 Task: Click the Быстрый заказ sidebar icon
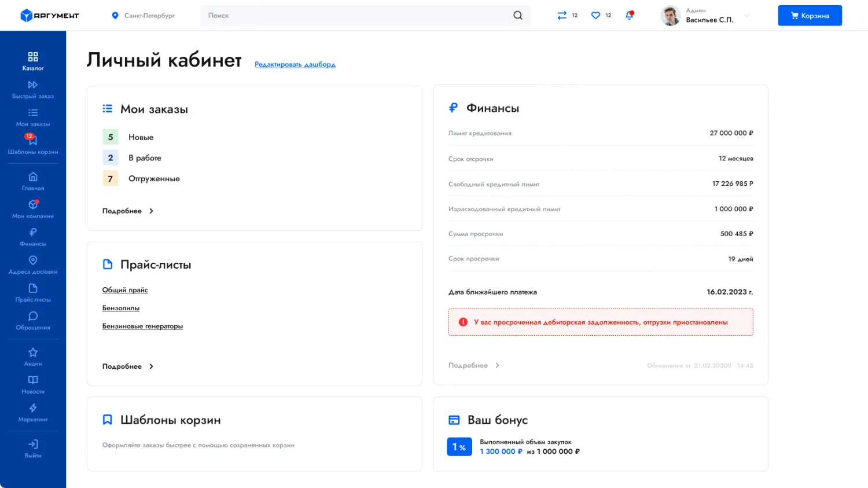(33, 85)
